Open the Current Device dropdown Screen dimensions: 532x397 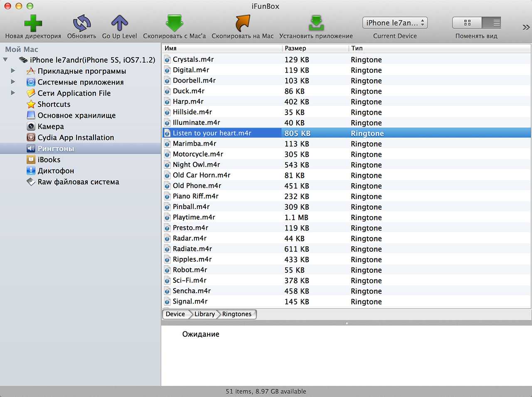point(394,23)
